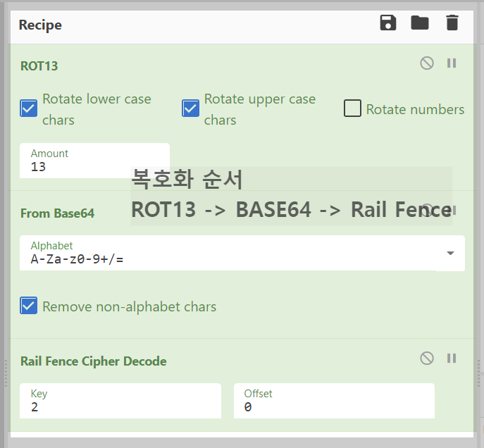Viewport: 484px width, 448px height.
Task: Click the ROT13 Amount field
Action: click(x=95, y=161)
